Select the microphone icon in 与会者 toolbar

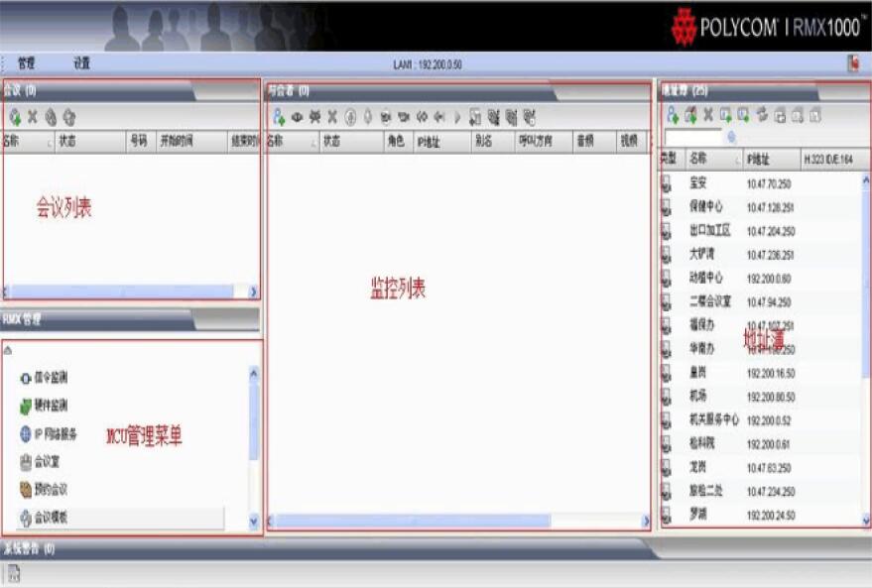[366, 116]
